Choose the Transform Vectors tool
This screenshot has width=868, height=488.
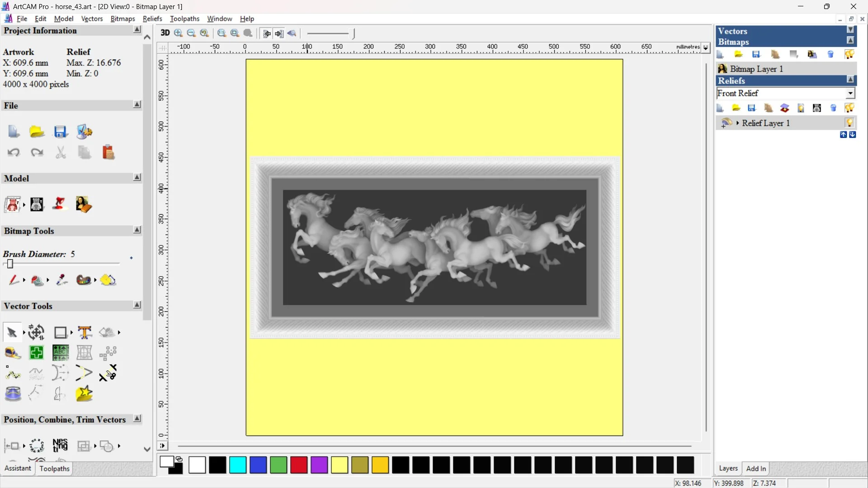36,333
